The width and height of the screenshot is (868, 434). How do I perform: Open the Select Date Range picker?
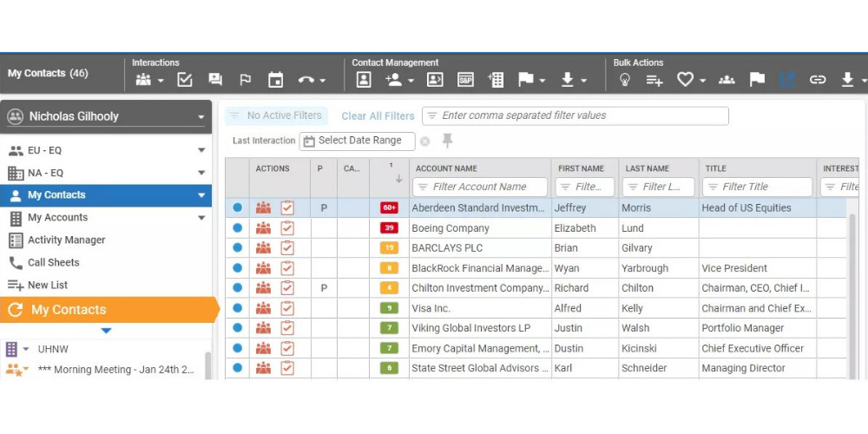coord(358,141)
